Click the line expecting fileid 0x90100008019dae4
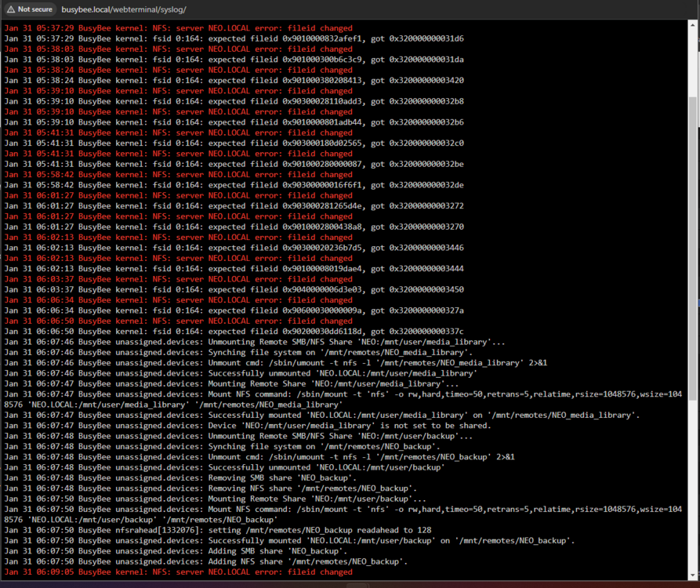The width and height of the screenshot is (700, 588). pyautogui.click(x=234, y=269)
